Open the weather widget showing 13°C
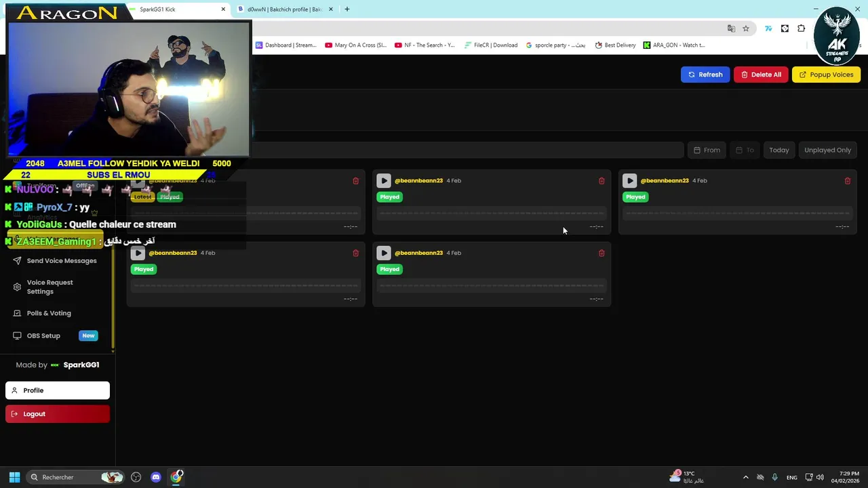 click(x=686, y=477)
